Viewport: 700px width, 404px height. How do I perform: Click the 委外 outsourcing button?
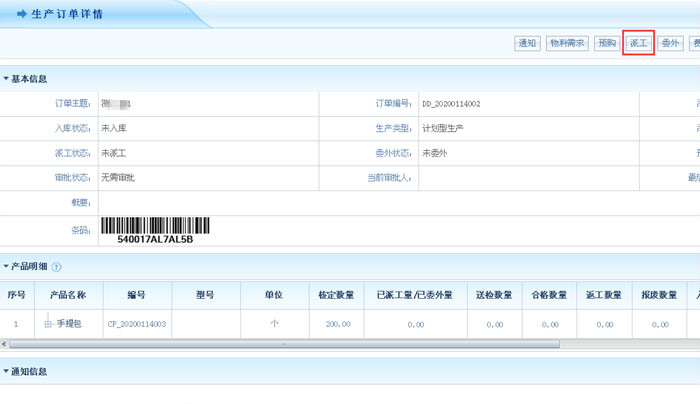point(670,43)
